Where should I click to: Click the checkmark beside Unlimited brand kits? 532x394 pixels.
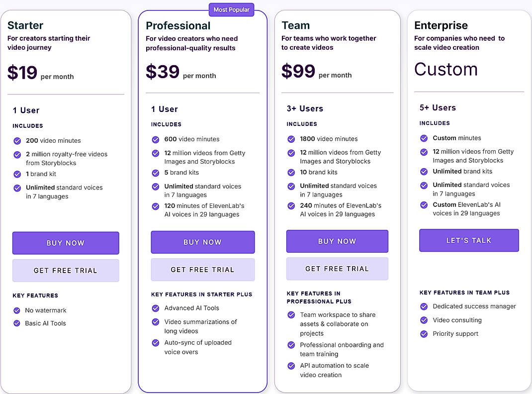tap(424, 171)
